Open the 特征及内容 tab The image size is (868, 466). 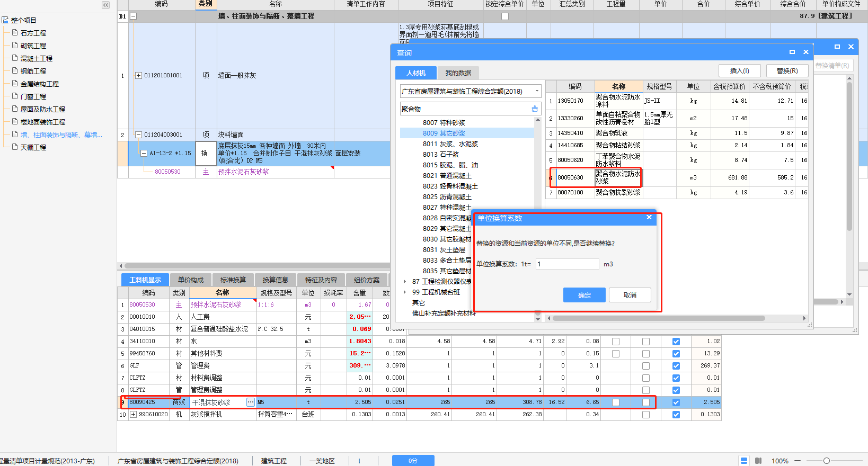point(321,280)
